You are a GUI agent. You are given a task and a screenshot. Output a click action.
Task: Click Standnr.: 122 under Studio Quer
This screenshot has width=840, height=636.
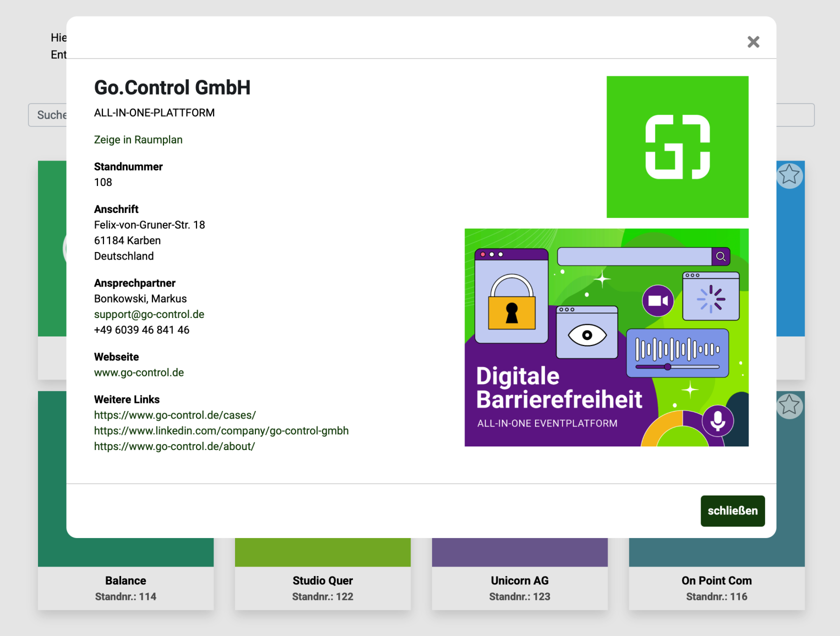click(x=322, y=596)
